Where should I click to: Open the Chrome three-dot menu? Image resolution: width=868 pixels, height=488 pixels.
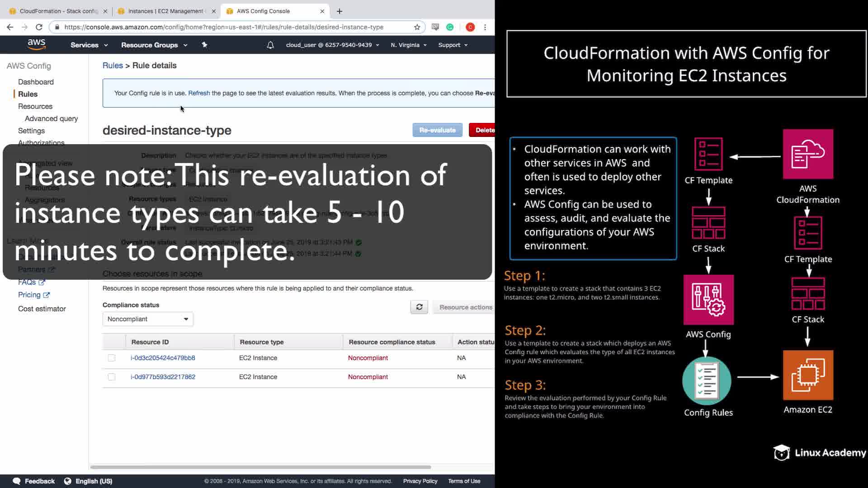coord(485,27)
